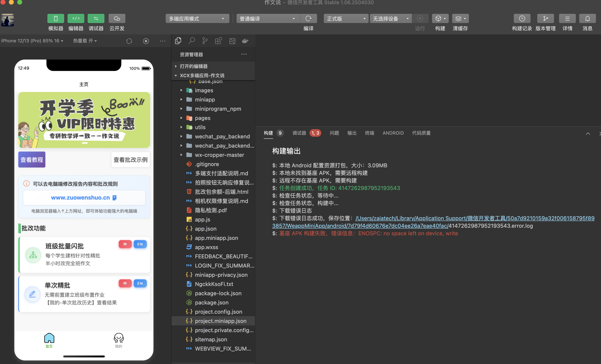Open project.miniapp.json in file tree
Screen dimensions: 601x364
click(x=220, y=321)
